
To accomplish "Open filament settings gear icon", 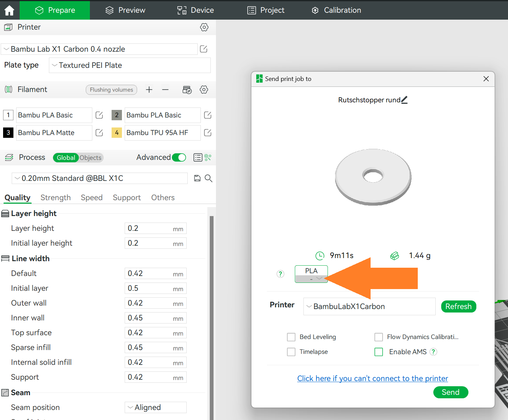I will (204, 90).
